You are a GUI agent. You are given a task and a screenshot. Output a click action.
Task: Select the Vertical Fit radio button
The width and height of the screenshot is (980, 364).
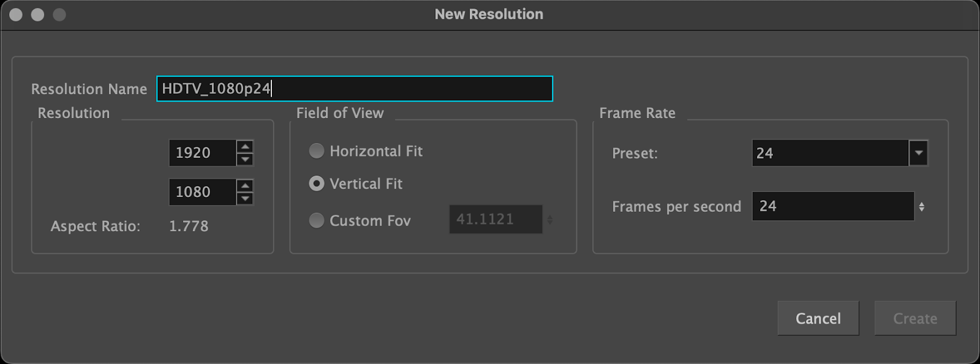pos(317,184)
